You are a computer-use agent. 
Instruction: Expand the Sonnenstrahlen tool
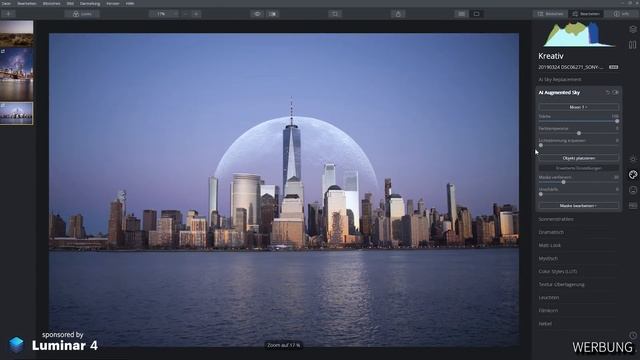pos(556,219)
